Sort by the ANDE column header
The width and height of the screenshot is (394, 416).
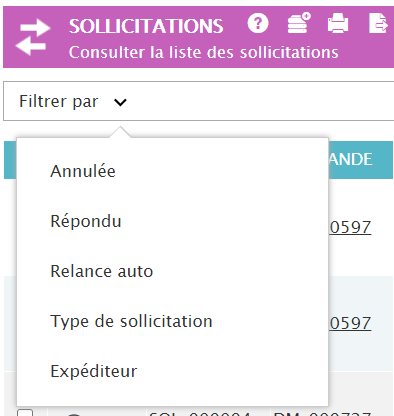click(x=351, y=159)
